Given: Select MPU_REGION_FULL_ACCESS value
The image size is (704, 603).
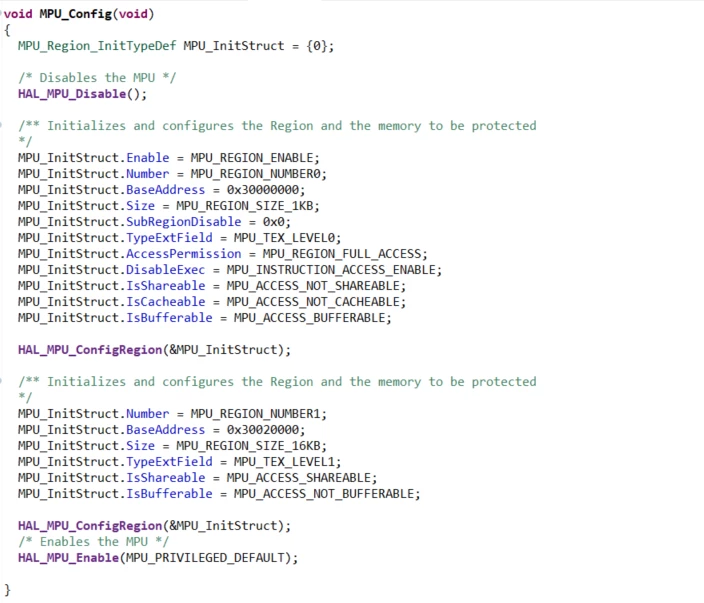Looking at the screenshot, I should (342, 254).
